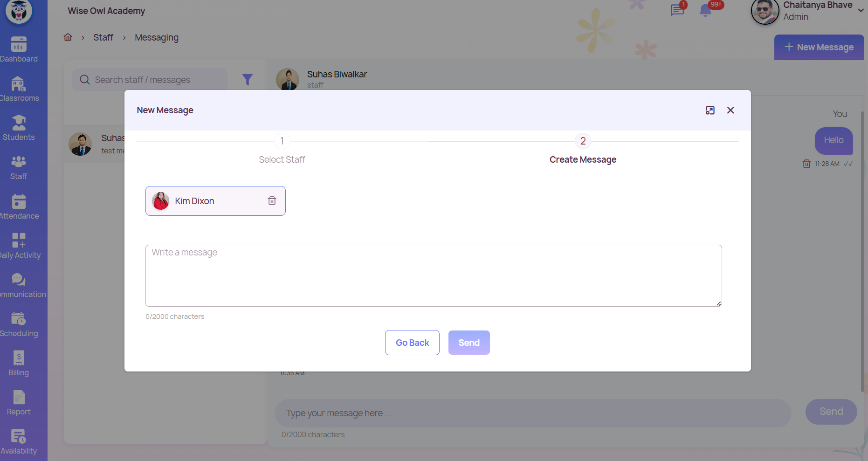Screen dimensions: 868x461
Task: Expand the New Message dialog to fullscreen
Action: (710, 110)
